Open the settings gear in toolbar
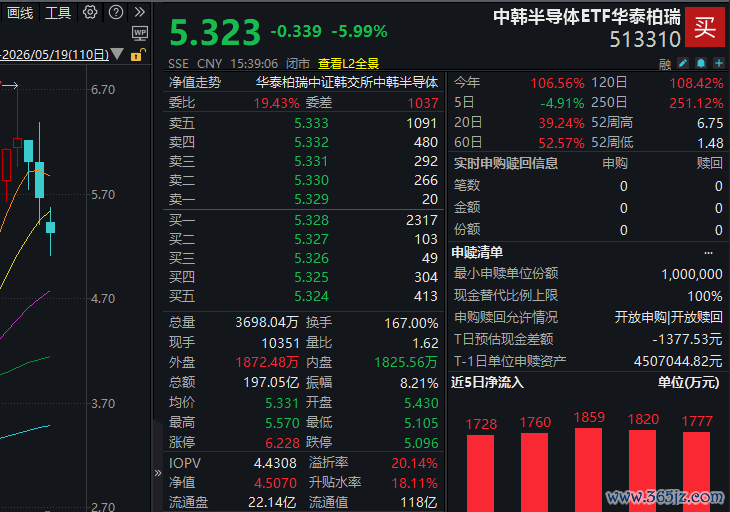 tap(90, 12)
